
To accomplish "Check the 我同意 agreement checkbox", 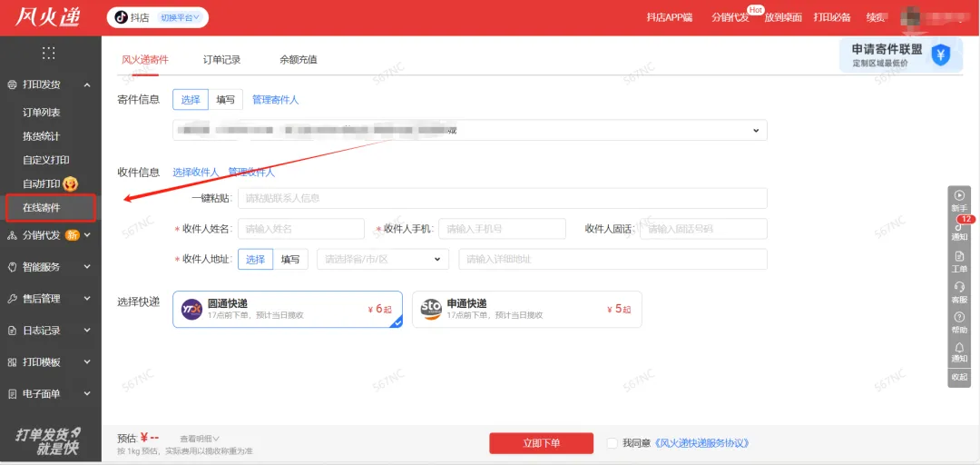I will click(x=612, y=443).
